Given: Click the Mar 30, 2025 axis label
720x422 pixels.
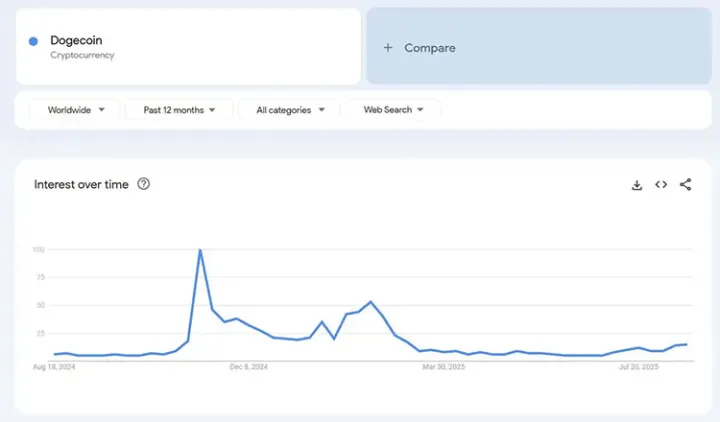Looking at the screenshot, I should click(x=444, y=367).
